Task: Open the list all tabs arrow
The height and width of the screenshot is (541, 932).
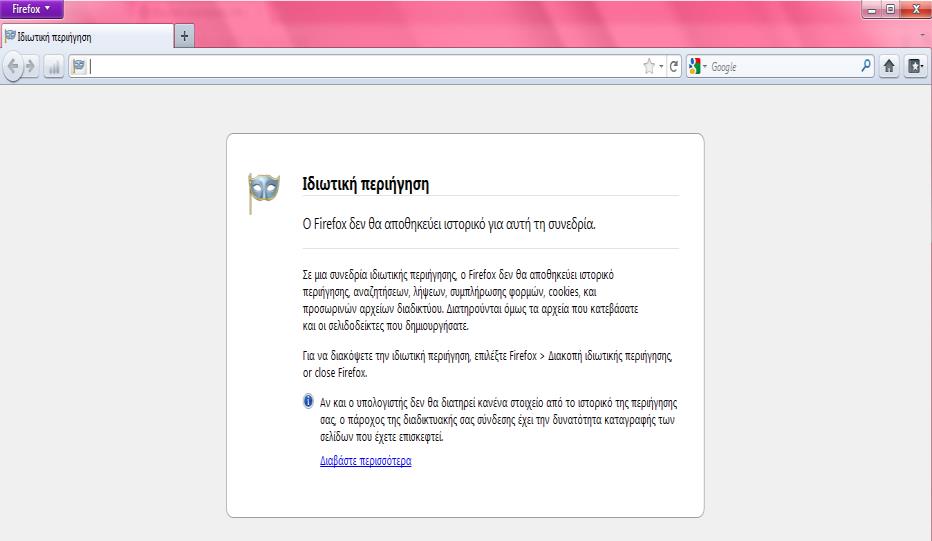Action: point(922,36)
